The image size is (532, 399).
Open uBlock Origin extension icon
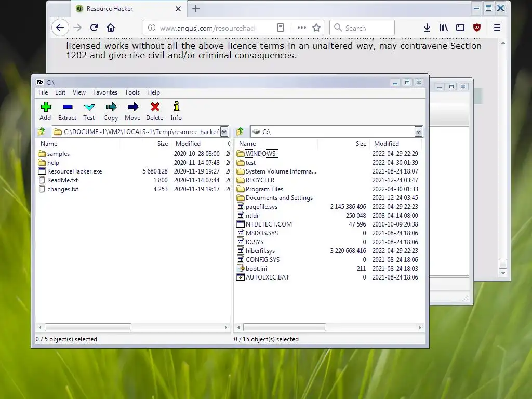pyautogui.click(x=477, y=28)
